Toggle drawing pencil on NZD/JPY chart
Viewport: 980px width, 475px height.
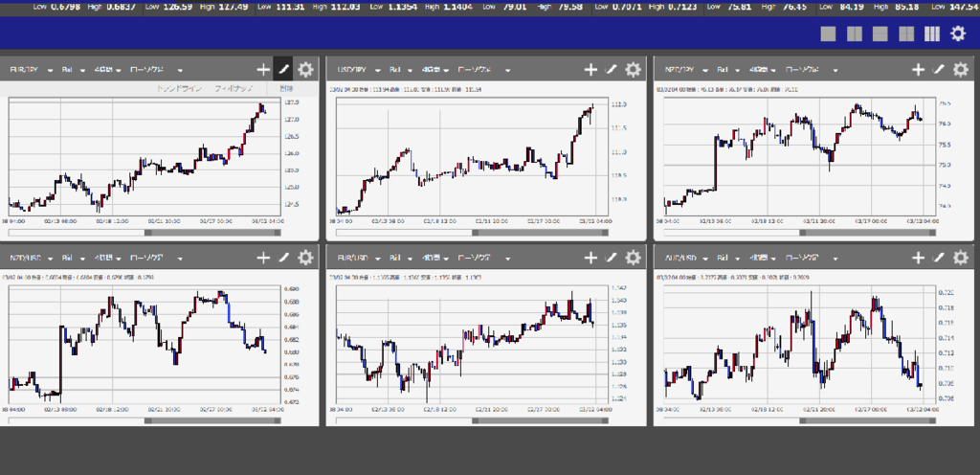click(x=939, y=69)
